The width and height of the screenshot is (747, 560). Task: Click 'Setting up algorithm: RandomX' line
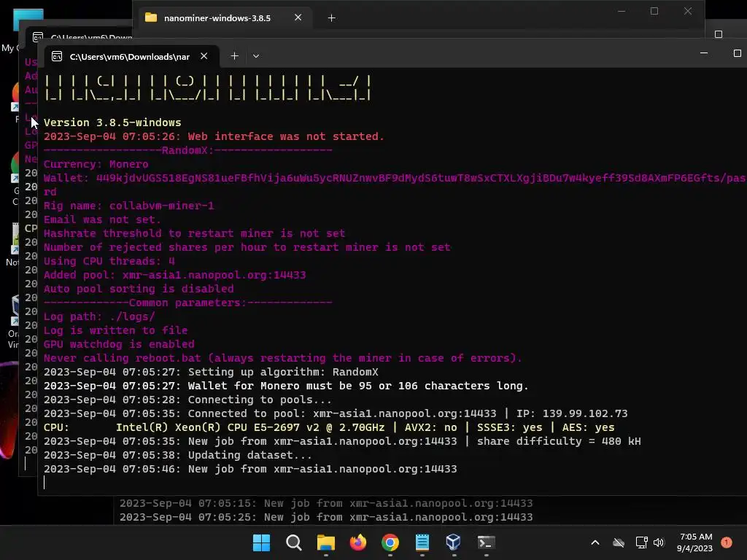[x=211, y=372]
